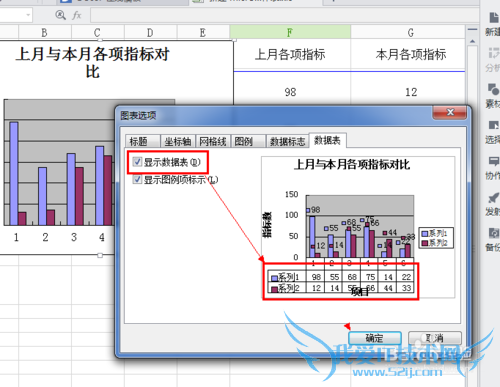Open the name box dropdown arrow
This screenshot has width=500, height=387.
tap(28, 15)
